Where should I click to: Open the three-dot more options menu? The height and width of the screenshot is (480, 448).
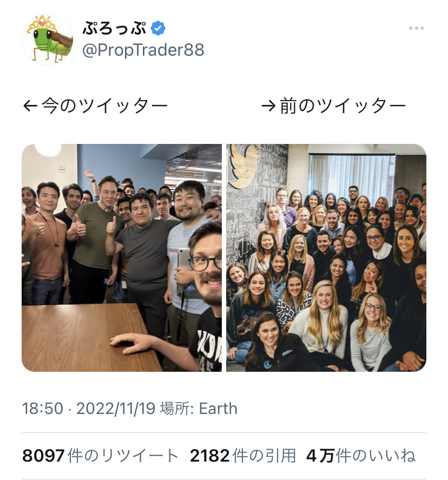(x=417, y=28)
